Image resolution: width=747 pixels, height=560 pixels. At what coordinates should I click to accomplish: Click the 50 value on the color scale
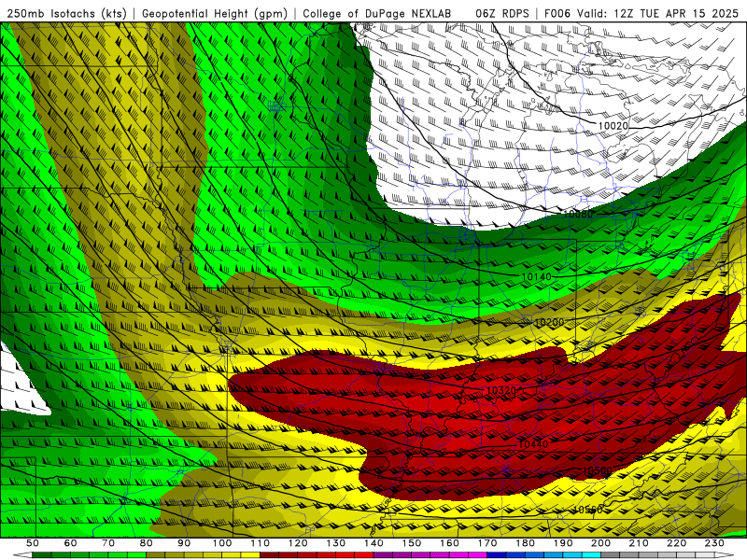click(33, 543)
